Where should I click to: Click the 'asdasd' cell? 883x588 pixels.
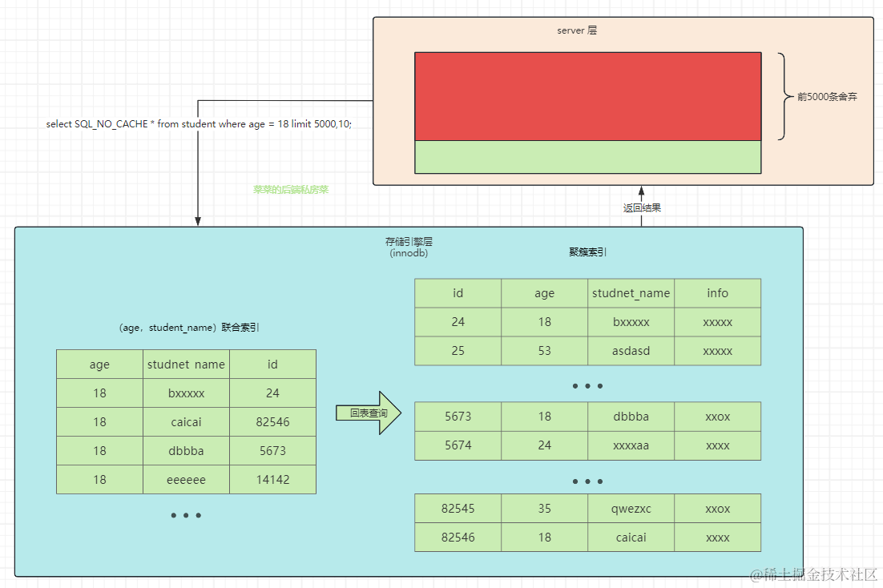(x=631, y=351)
